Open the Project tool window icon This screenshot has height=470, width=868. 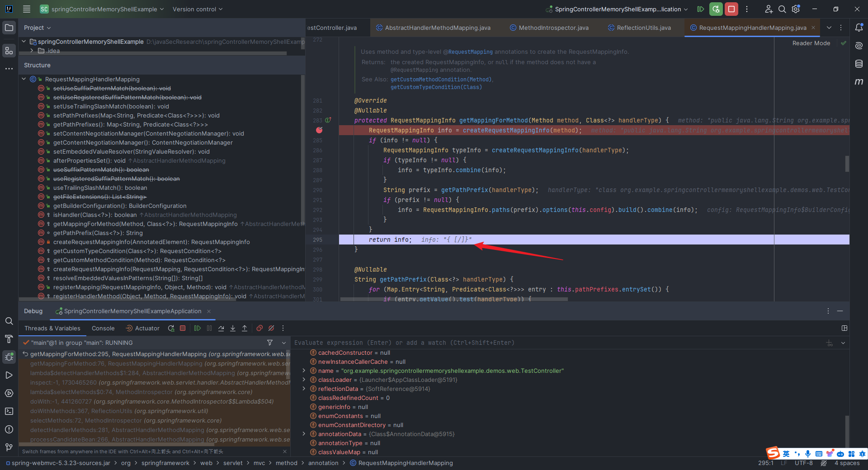coord(9,28)
